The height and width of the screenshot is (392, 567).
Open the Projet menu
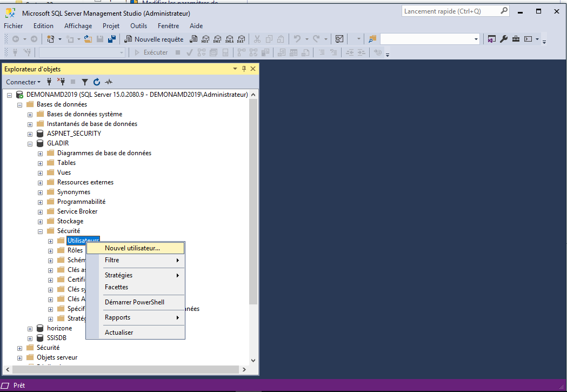coord(111,25)
